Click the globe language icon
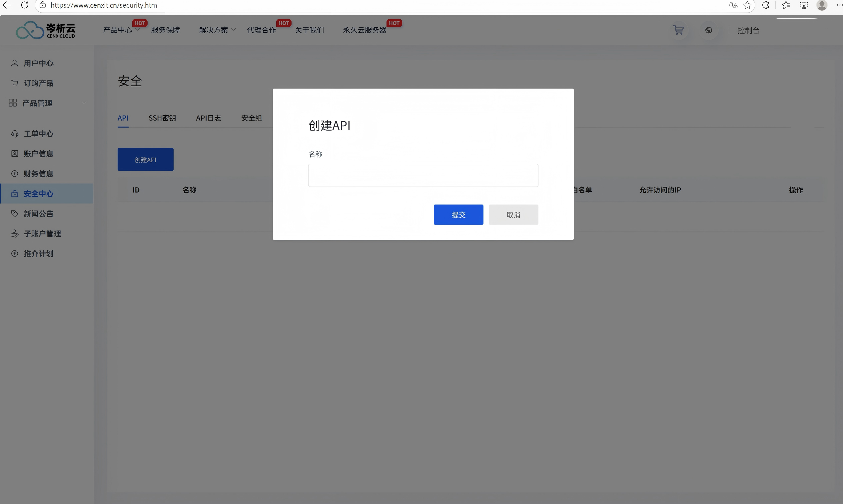Viewport: 843px width, 504px height. [x=708, y=30]
